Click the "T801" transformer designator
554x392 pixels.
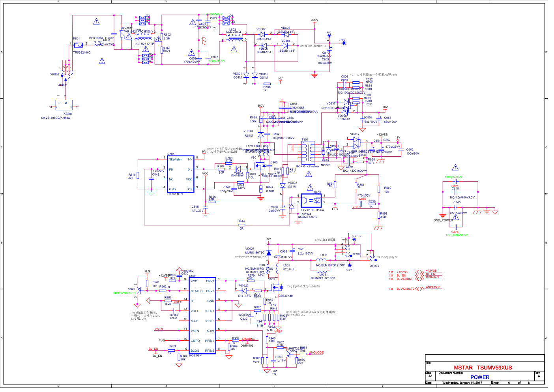pos(305,139)
